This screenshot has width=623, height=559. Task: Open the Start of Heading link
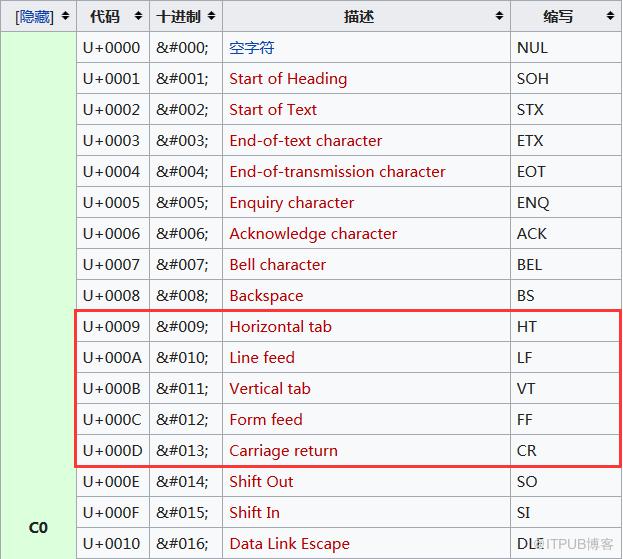point(288,79)
